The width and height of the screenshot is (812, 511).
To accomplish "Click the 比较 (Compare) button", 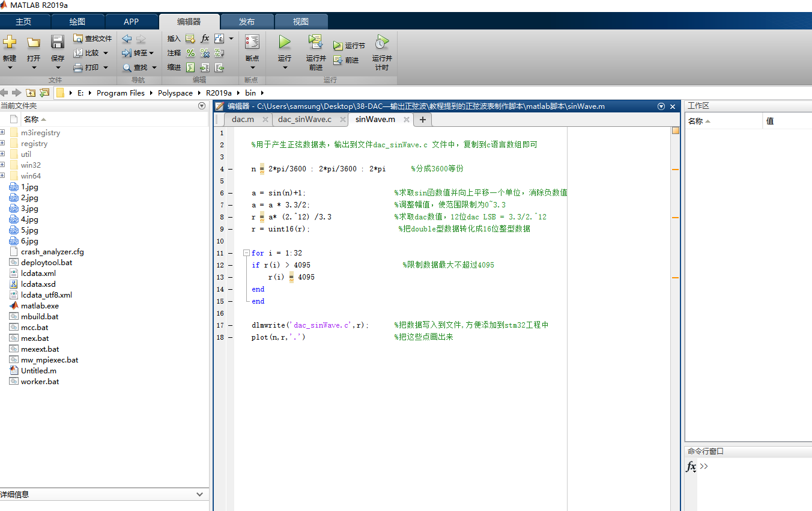I will tap(91, 53).
